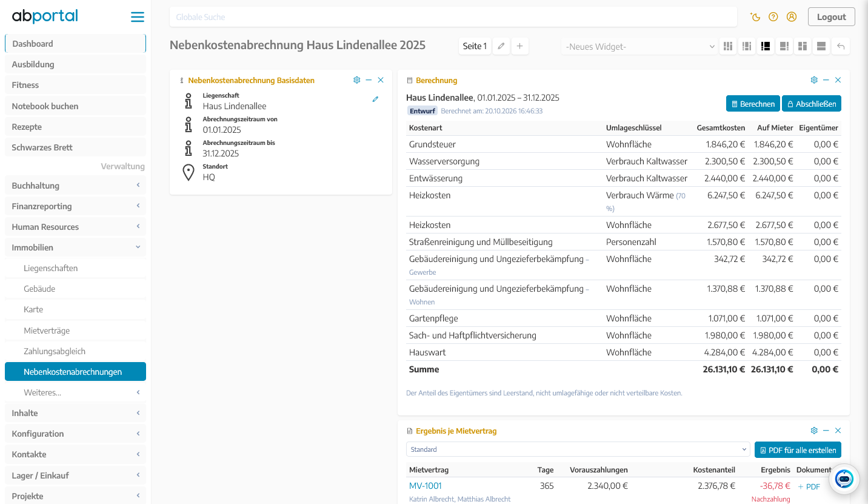Click the Logout button
Image resolution: width=868 pixels, height=504 pixels.
pyautogui.click(x=831, y=17)
